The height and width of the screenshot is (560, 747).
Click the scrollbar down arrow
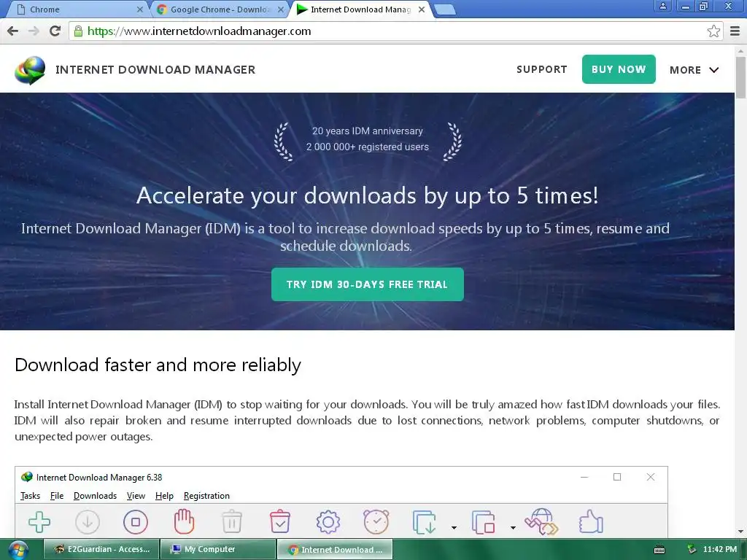[741, 532]
